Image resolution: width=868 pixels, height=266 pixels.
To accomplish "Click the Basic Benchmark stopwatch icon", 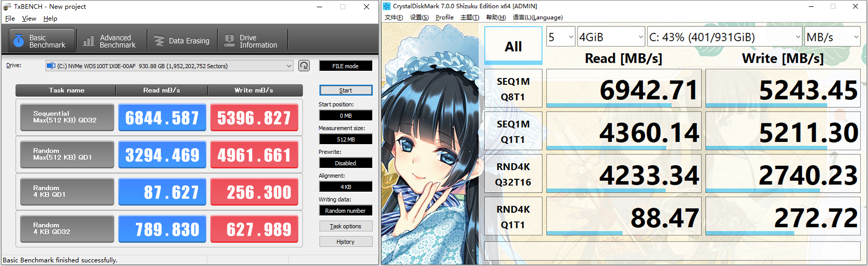I will click(19, 41).
